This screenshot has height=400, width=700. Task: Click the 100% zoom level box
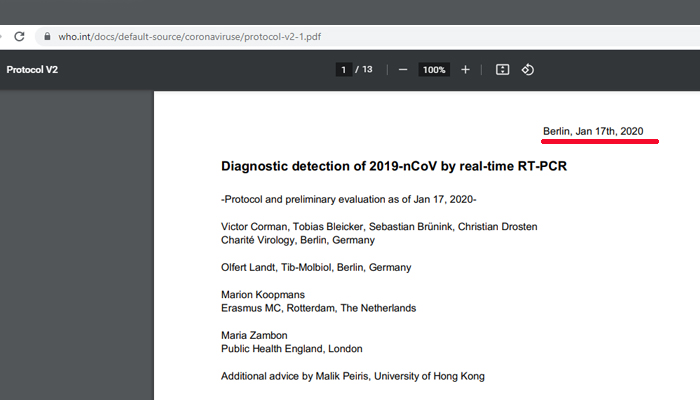[433, 70]
